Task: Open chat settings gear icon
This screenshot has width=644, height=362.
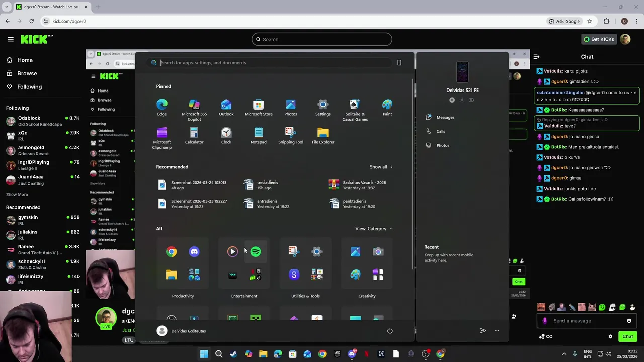Action: pos(610,337)
